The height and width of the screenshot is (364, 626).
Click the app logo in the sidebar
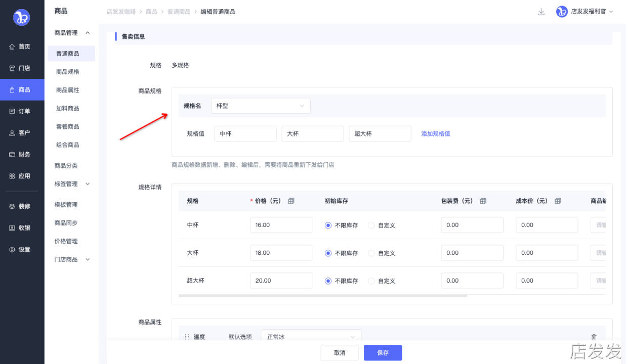coord(22,17)
